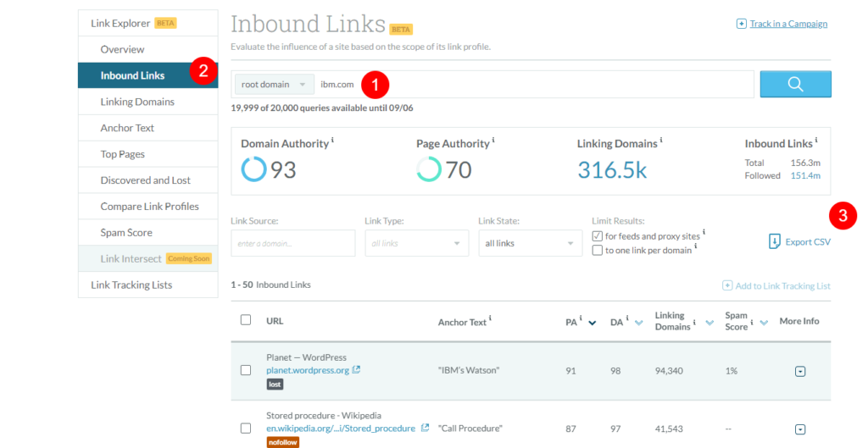868x448 pixels.
Task: Go to Linking Domains in sidebar
Action: (137, 102)
